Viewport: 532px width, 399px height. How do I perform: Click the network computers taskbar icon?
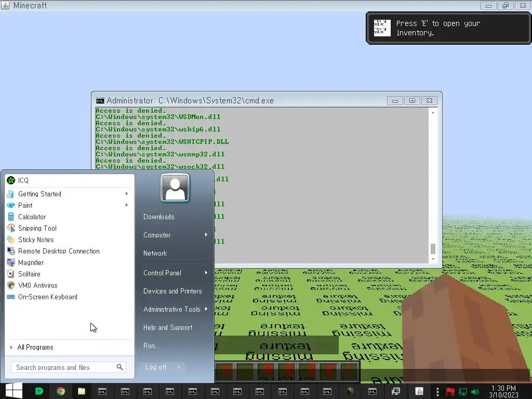395,391
